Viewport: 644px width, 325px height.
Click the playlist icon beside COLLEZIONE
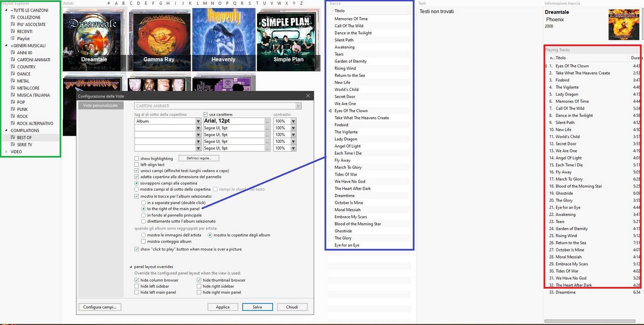(x=13, y=17)
